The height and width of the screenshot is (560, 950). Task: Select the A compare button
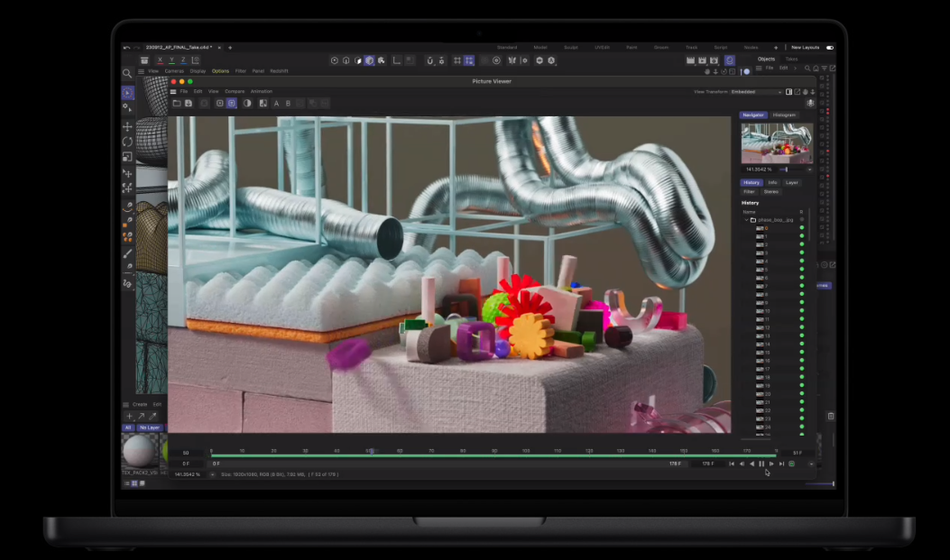click(x=276, y=104)
